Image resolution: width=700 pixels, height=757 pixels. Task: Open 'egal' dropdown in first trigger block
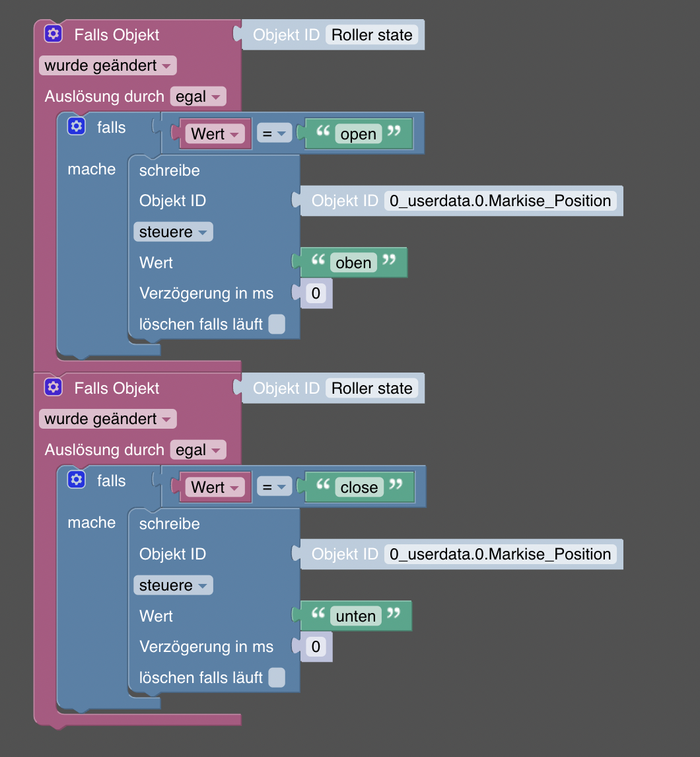(x=198, y=96)
